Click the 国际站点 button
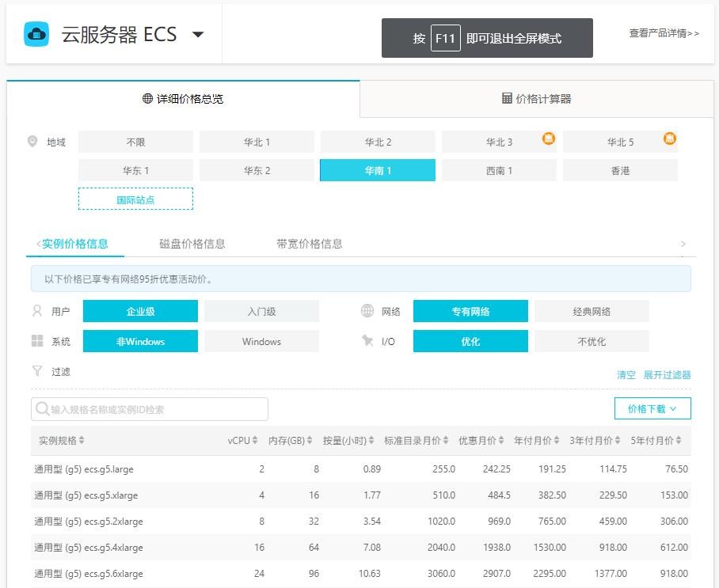The image size is (719, 588). coord(135,199)
